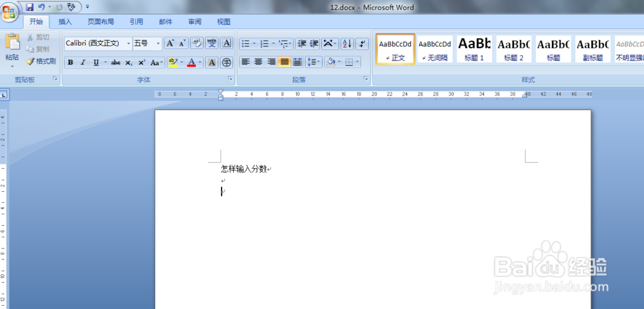Screen dimensions: 644x309
Task: Apply the 标题 2 heading style
Action: [x=514, y=49]
